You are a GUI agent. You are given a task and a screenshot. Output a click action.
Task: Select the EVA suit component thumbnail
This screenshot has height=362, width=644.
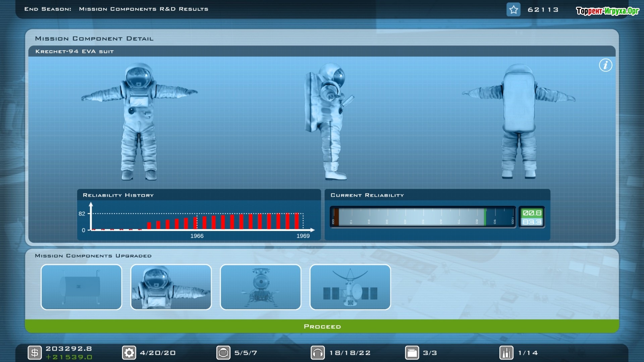point(171,287)
